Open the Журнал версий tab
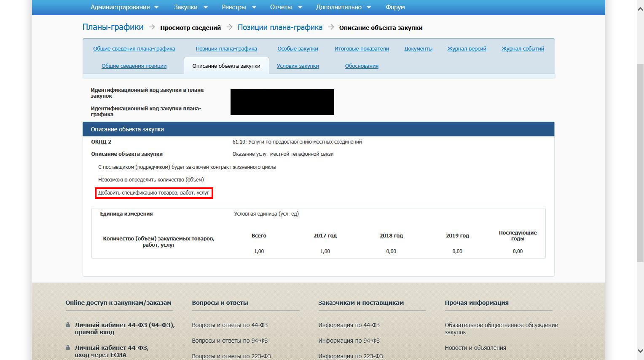The width and height of the screenshot is (644, 360). (467, 49)
